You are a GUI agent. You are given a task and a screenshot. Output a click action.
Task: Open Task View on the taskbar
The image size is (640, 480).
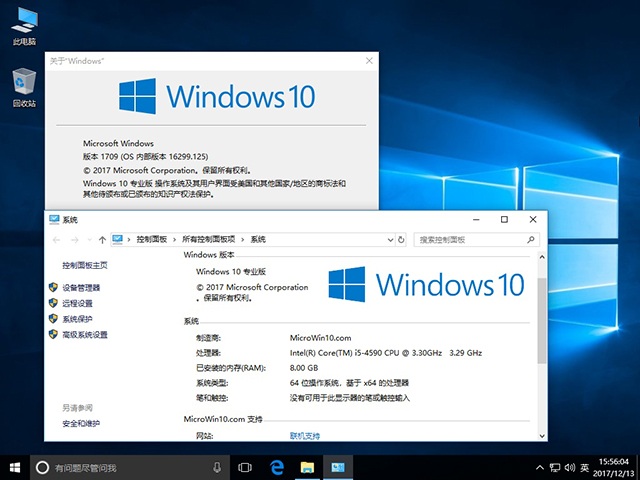pyautogui.click(x=245, y=468)
